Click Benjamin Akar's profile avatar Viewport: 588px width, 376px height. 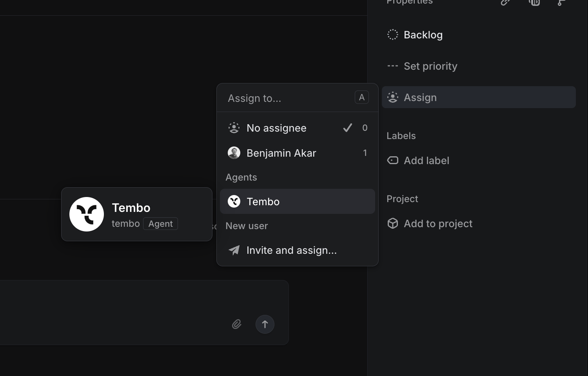[x=234, y=153]
